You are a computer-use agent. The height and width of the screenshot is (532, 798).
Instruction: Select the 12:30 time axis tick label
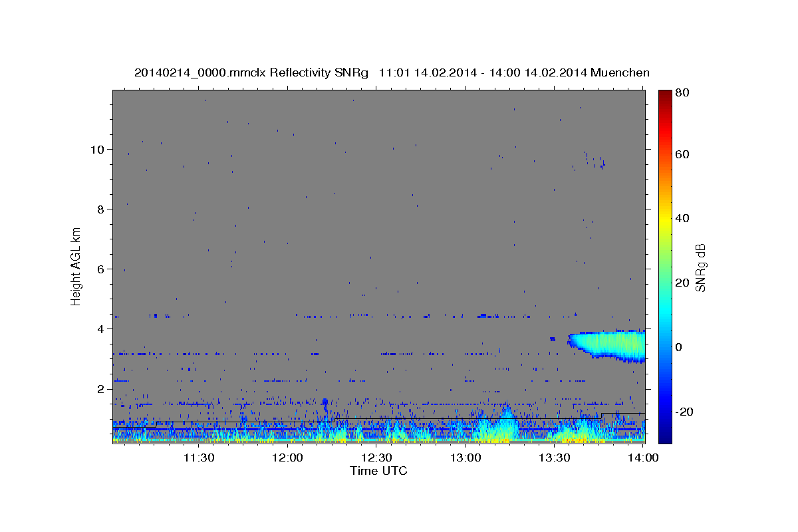click(x=376, y=458)
